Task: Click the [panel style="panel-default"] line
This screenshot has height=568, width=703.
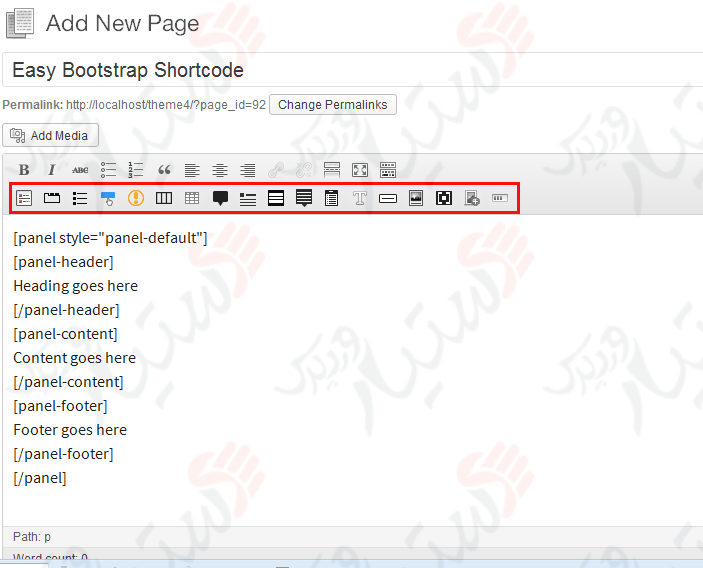Action: 110,238
